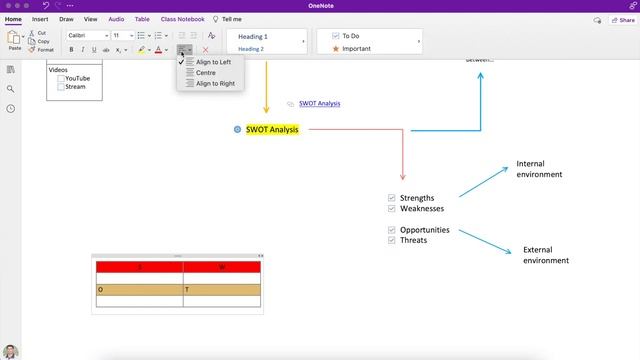Switch to the Insert tab
This screenshot has height=360, width=640.
[x=40, y=19]
